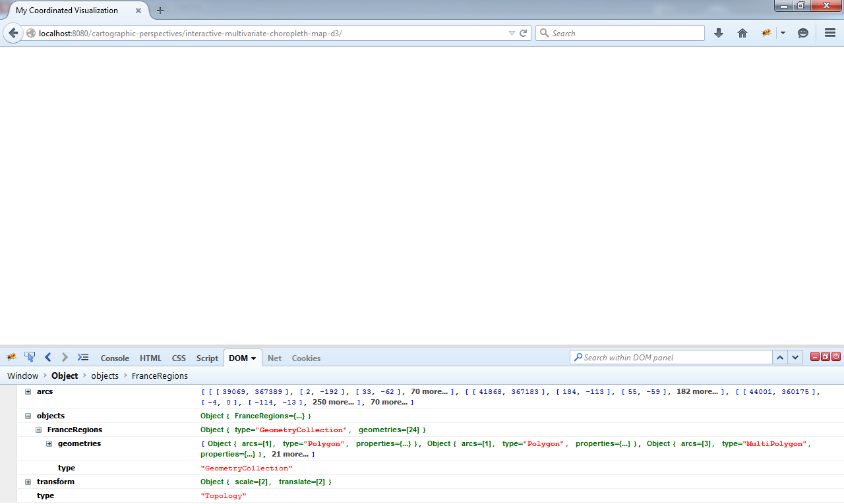Close the My Coordinated Visualization tab
844x504 pixels.
138,11
